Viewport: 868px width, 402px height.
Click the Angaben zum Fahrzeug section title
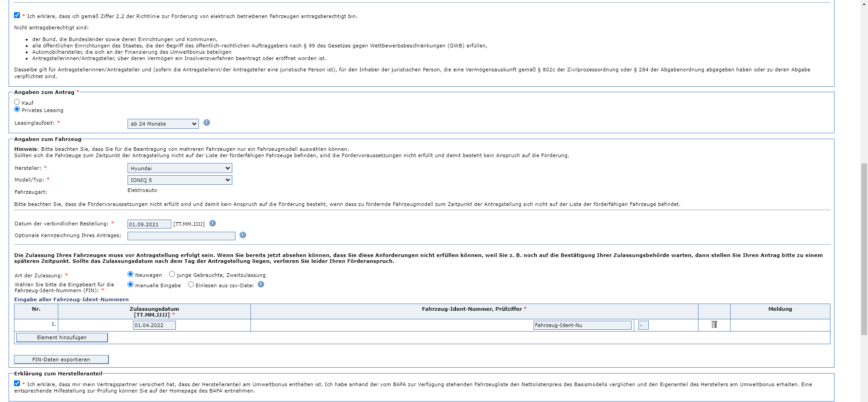48,139
